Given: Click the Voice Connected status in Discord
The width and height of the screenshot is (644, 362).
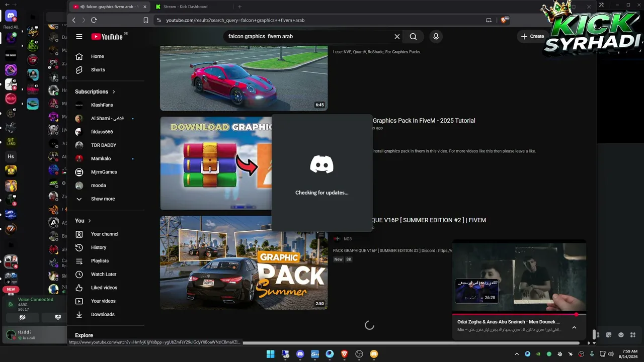Looking at the screenshot, I should 36,300.
